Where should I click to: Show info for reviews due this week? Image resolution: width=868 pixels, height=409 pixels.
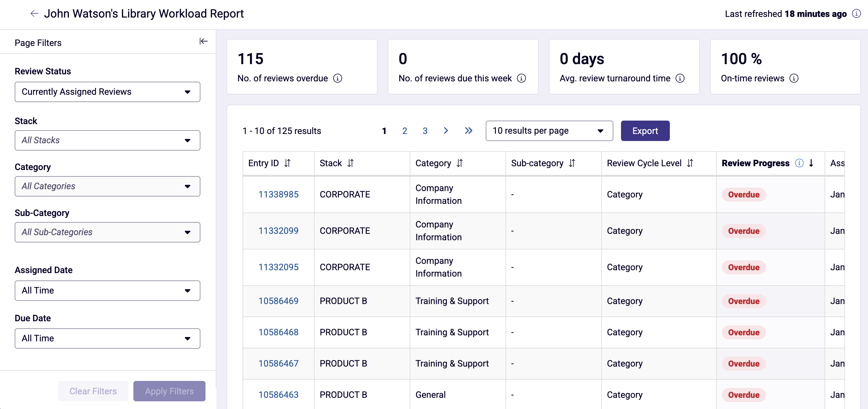(521, 78)
